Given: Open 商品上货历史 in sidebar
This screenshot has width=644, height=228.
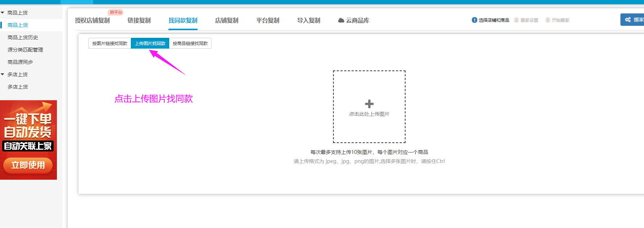Looking at the screenshot, I should 23,37.
